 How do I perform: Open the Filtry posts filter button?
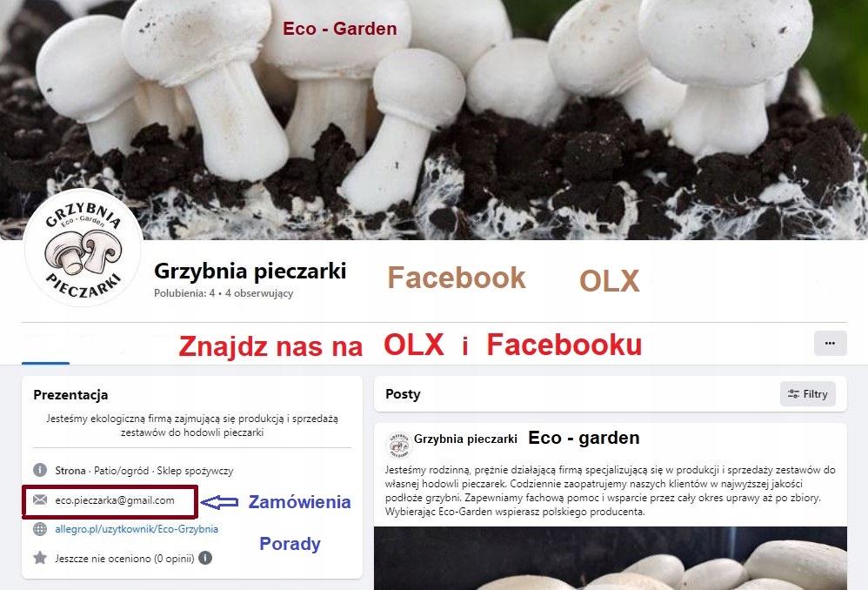tap(808, 394)
